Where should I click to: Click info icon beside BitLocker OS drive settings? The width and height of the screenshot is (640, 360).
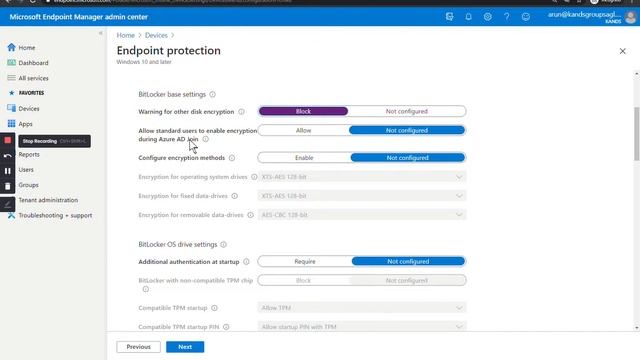(223, 244)
